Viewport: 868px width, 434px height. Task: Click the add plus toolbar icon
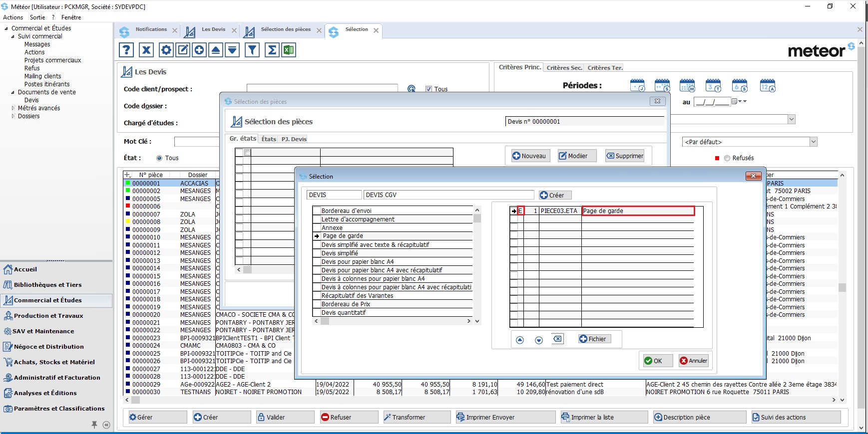199,50
